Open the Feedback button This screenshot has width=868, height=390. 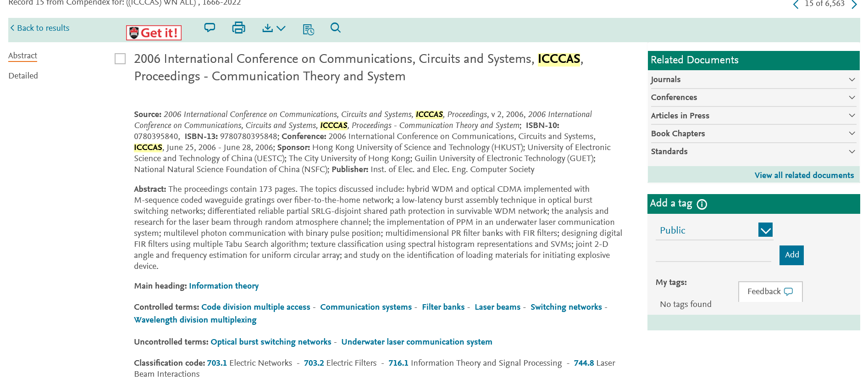[x=770, y=291]
